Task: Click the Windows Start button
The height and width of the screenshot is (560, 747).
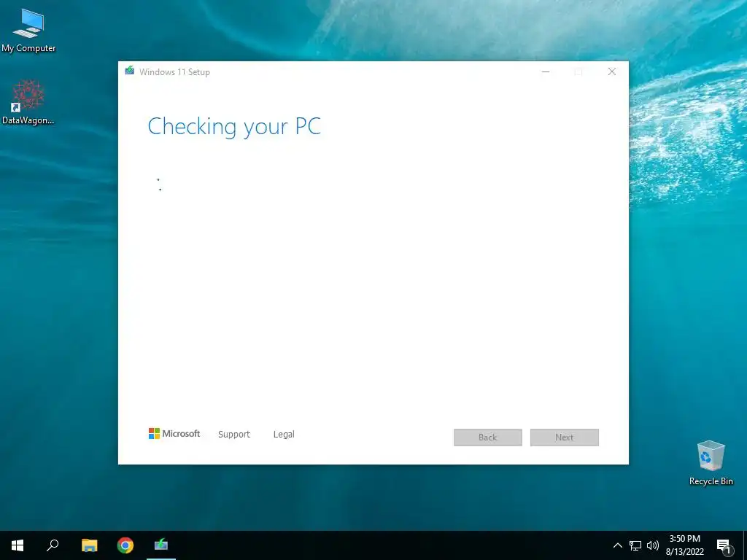Action: point(18,545)
